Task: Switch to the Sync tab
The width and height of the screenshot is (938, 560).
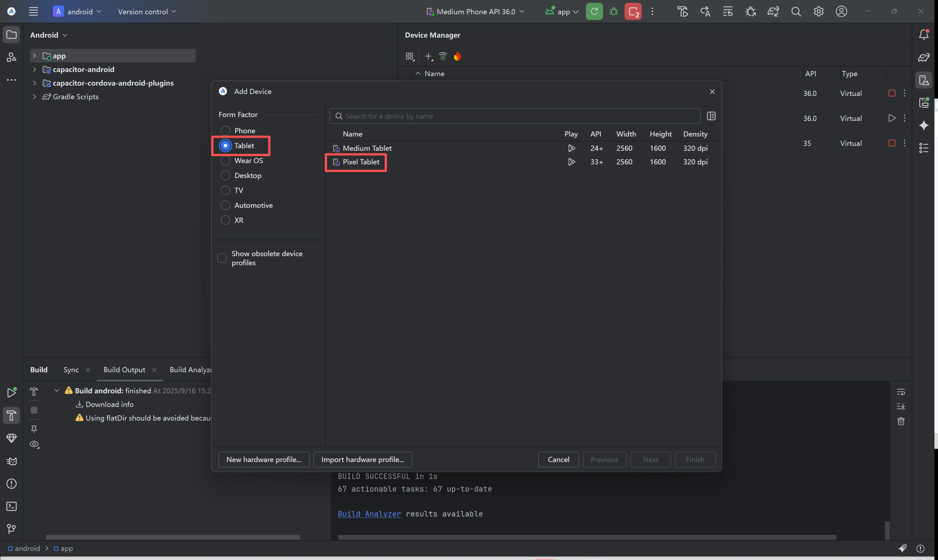Action: (x=71, y=369)
